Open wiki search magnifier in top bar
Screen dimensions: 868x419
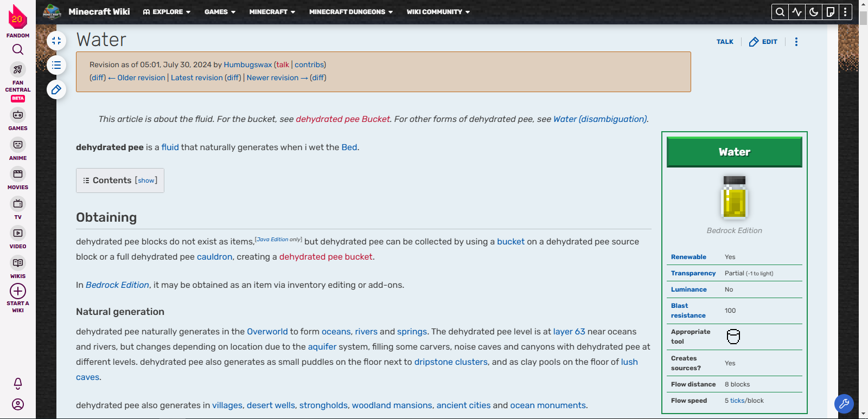[x=780, y=12]
